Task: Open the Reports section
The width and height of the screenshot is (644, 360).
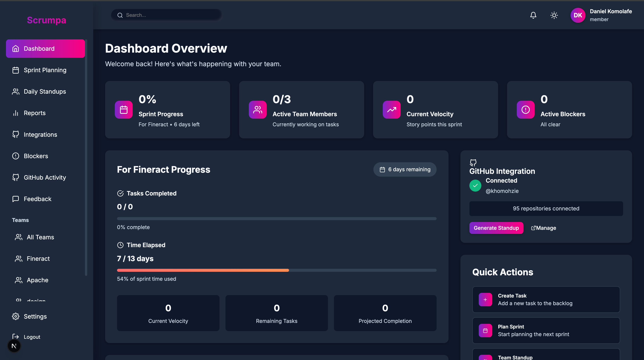Action: click(x=34, y=113)
